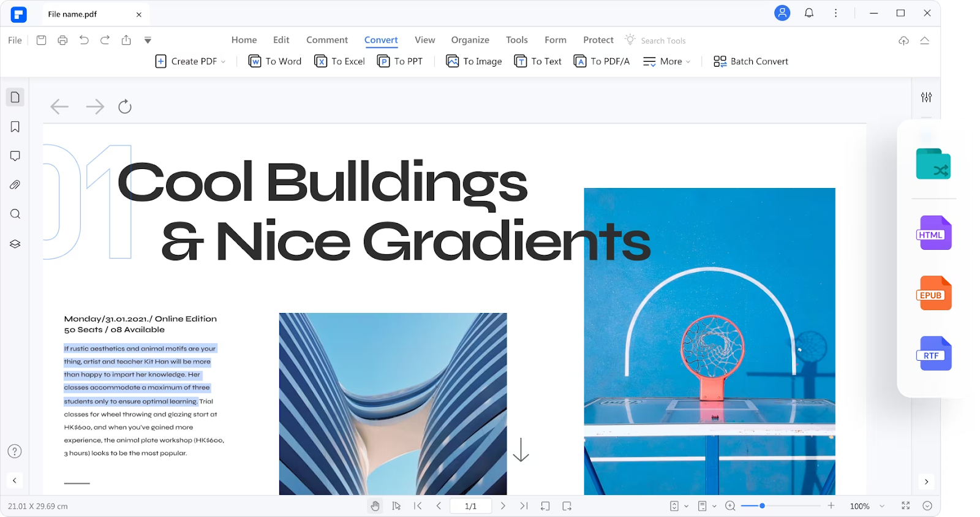This screenshot has width=980, height=517.
Task: Go to the next page
Action: click(503, 506)
